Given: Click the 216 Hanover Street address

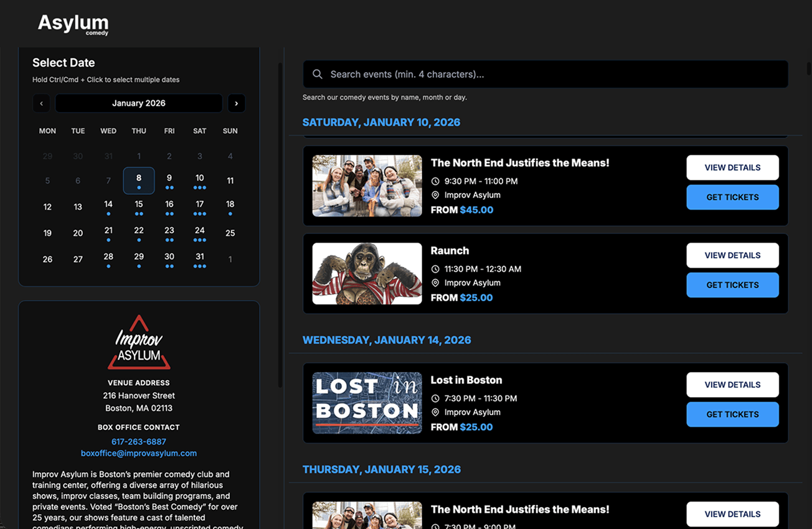Looking at the screenshot, I should coord(139,396).
